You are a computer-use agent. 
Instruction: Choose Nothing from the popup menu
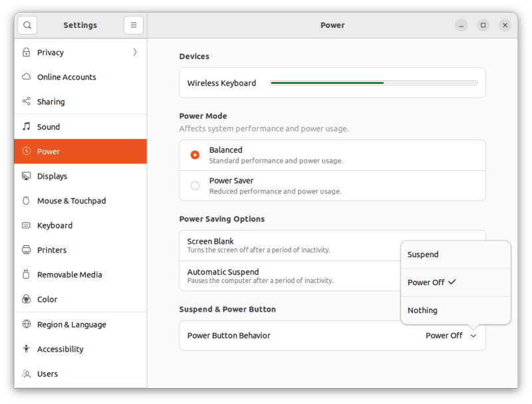456,310
